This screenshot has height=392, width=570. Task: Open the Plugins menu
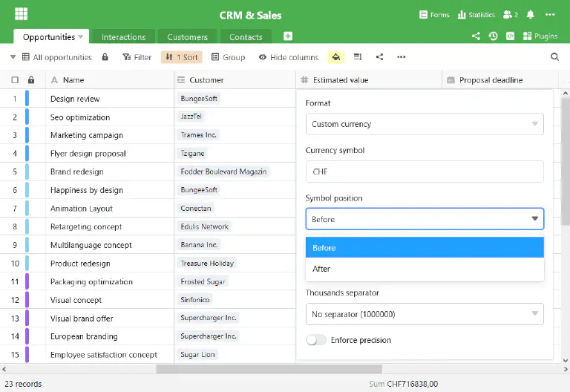(540, 36)
